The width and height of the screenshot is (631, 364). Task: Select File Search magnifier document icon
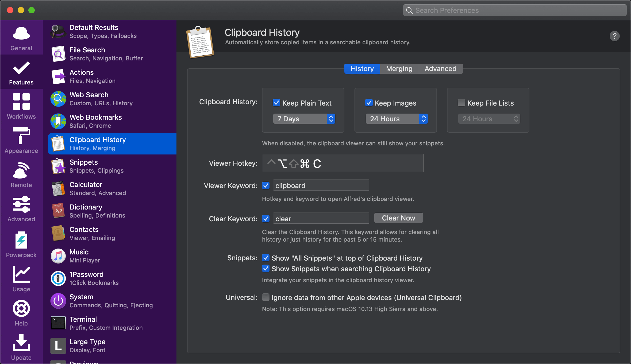click(58, 54)
